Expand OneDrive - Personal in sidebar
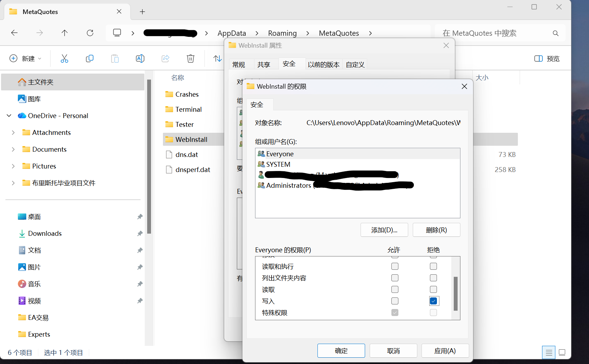This screenshot has width=589, height=364. [8, 116]
